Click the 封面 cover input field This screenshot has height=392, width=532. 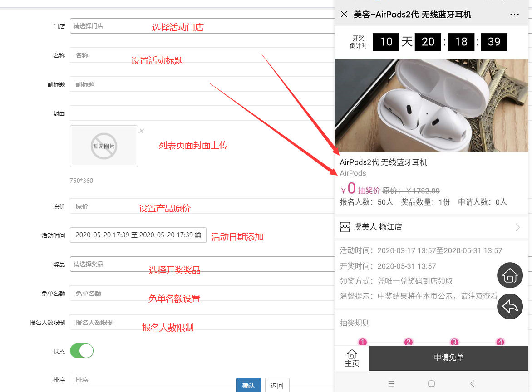pyautogui.click(x=202, y=113)
